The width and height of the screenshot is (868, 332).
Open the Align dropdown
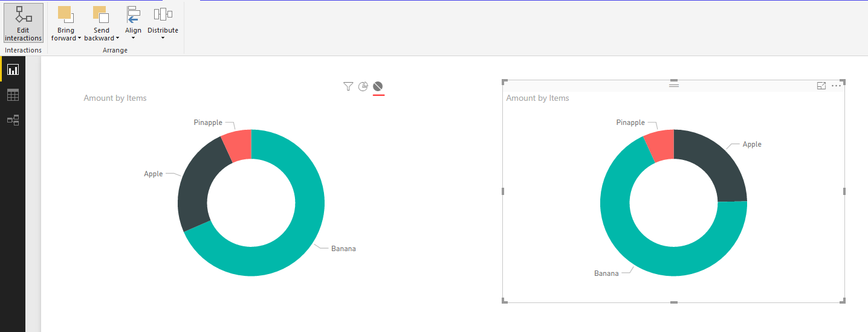tap(133, 24)
